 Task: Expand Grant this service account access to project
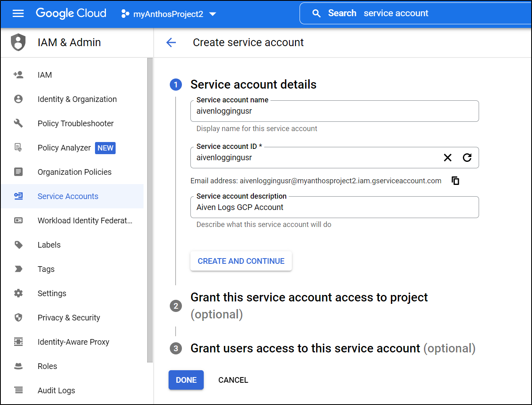(309, 305)
